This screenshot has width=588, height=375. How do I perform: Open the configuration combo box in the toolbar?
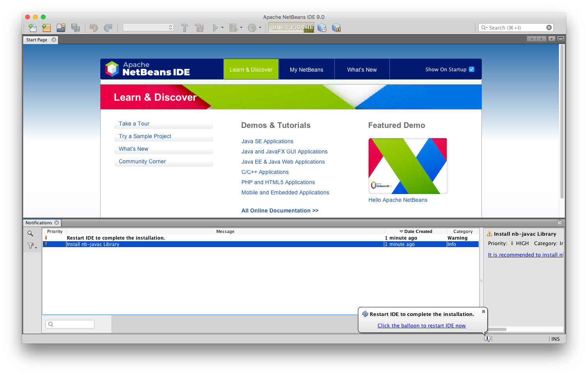[147, 28]
